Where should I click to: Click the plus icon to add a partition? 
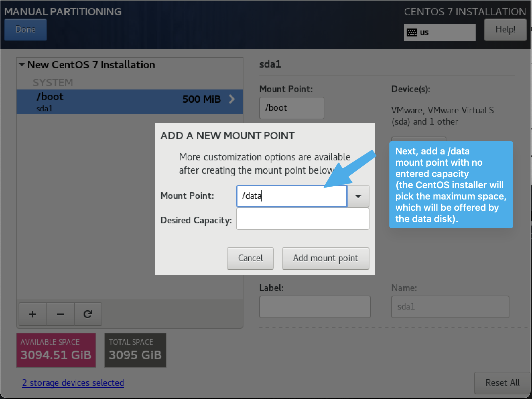(32, 314)
